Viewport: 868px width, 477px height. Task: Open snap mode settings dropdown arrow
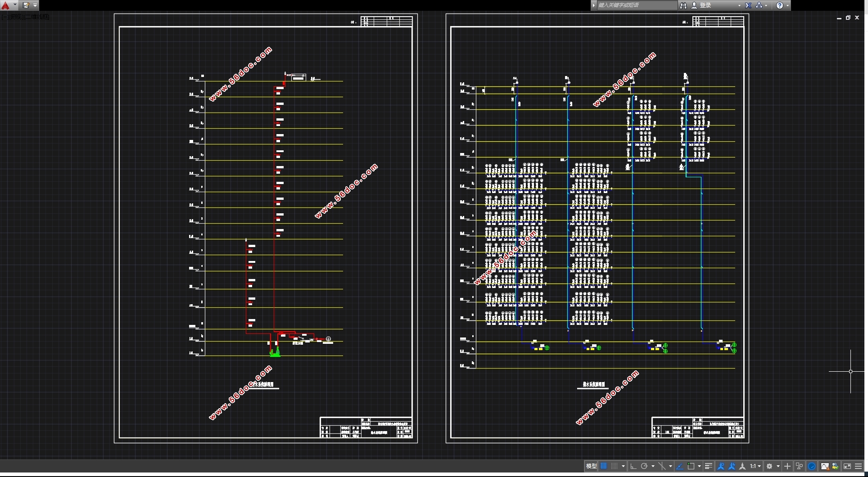tap(623, 466)
